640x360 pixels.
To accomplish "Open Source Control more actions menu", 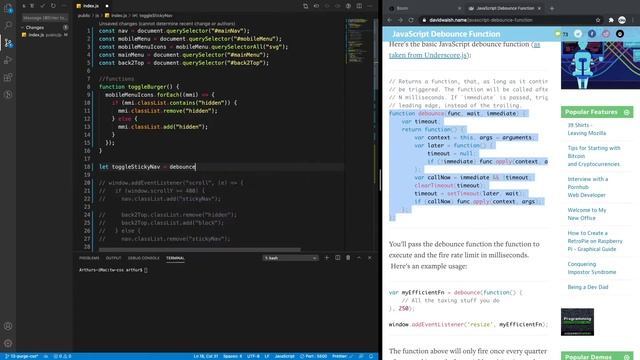I will point(64,6).
